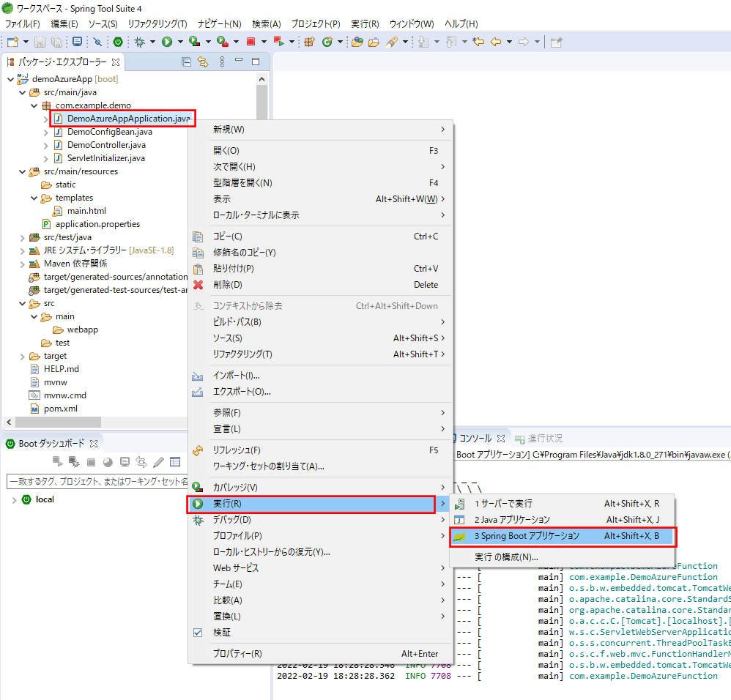Toggle Link with Editor in Package Explorer

(203, 62)
